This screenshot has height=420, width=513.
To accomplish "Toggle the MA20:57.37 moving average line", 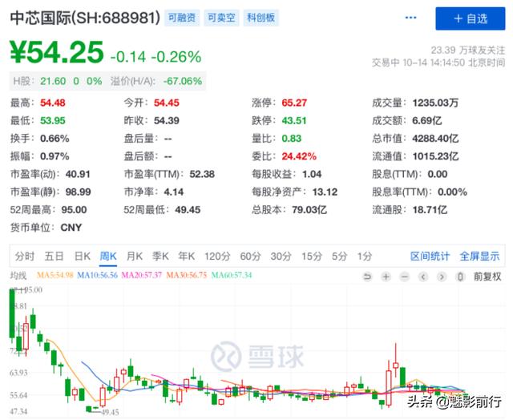I will tap(142, 275).
